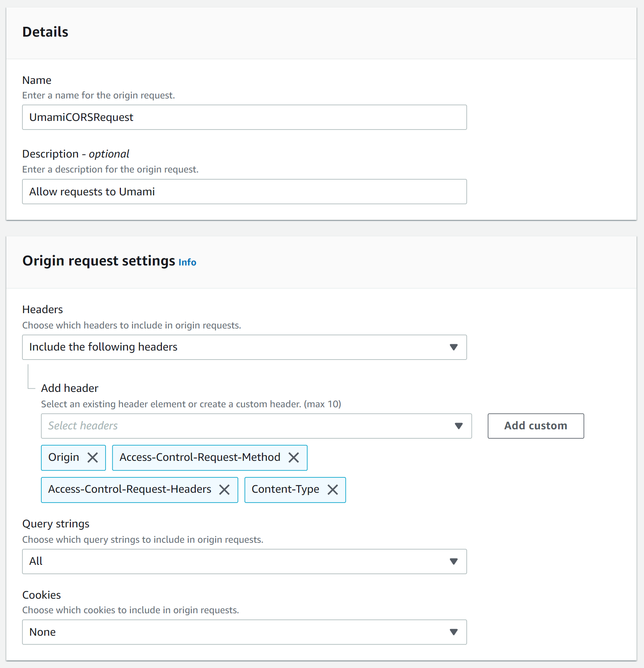
Task: Click the Add custom button
Action: pyautogui.click(x=535, y=426)
